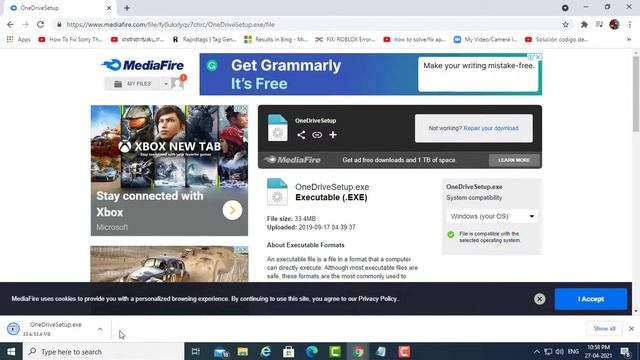This screenshot has width=640, height=360.
Task: Expand the OneDriveSetup.exe download options chevron
Action: (x=100, y=329)
